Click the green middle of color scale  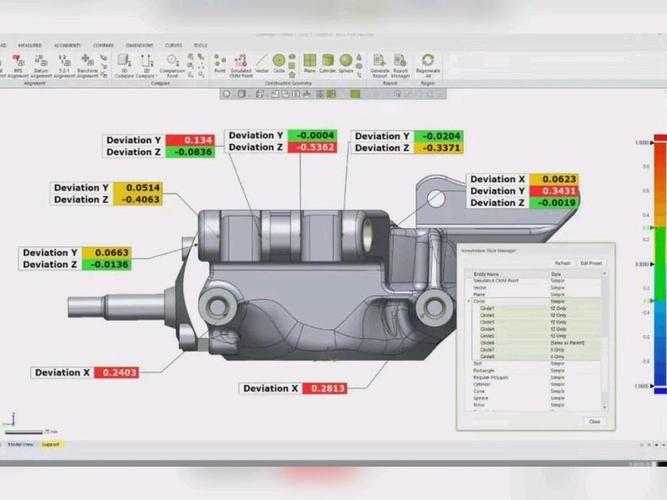(x=661, y=264)
